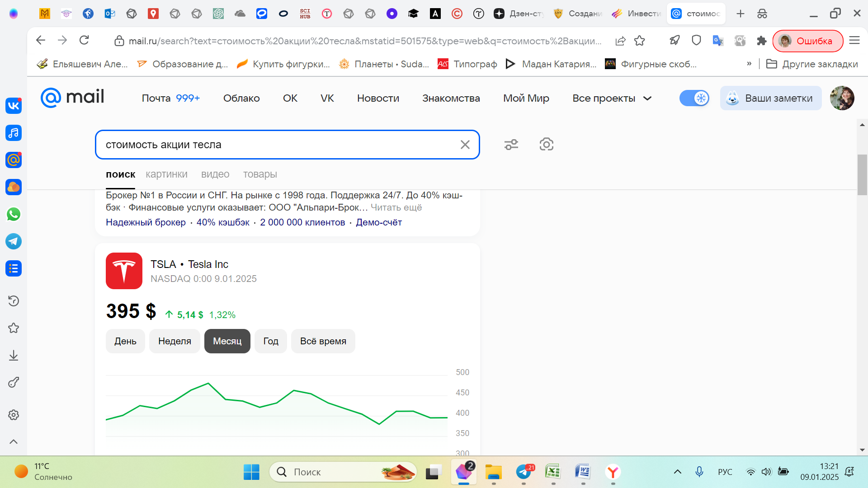
Task: Collapse the sidebar with the up chevron
Action: coord(13,441)
